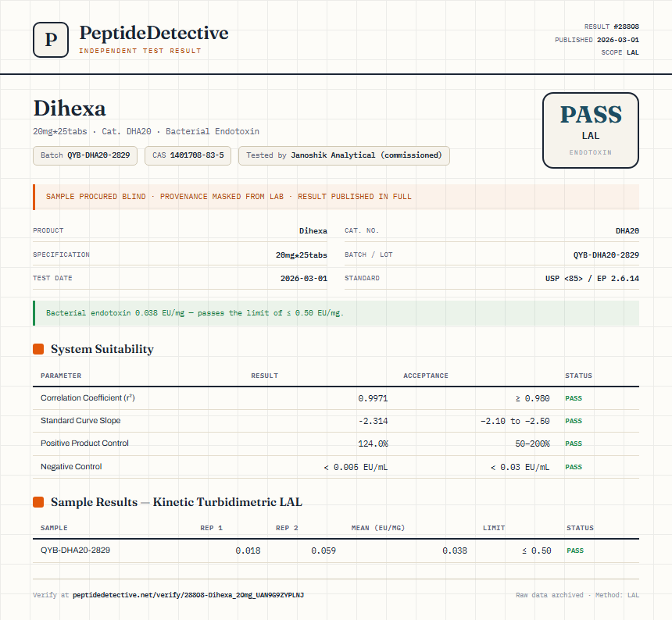This screenshot has width=672, height=620.
Task: Select the slope result -2.314
Action: pyautogui.click(x=373, y=421)
